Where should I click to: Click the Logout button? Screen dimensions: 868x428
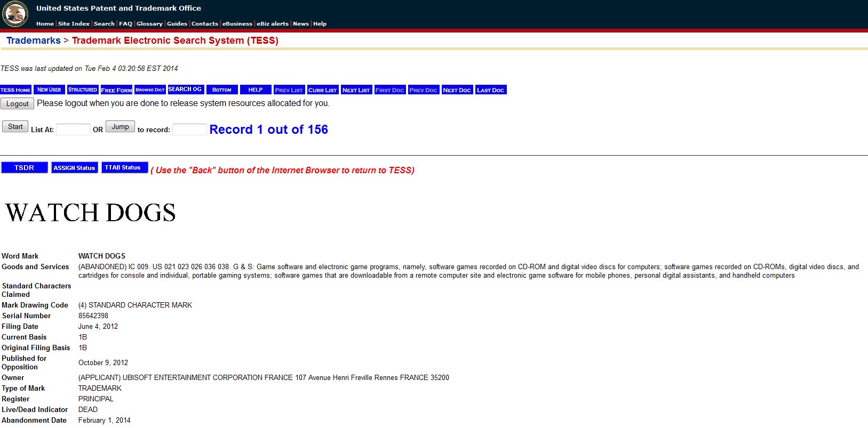pyautogui.click(x=18, y=103)
